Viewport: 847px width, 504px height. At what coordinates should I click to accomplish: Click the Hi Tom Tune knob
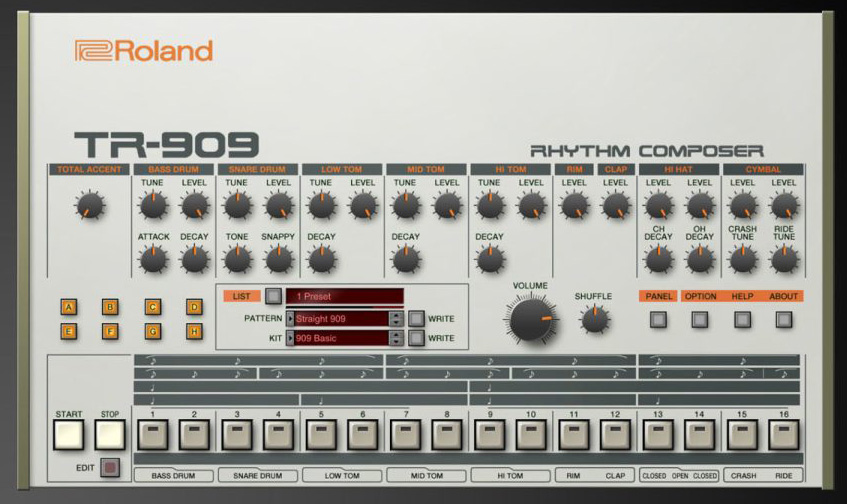pos(490,206)
